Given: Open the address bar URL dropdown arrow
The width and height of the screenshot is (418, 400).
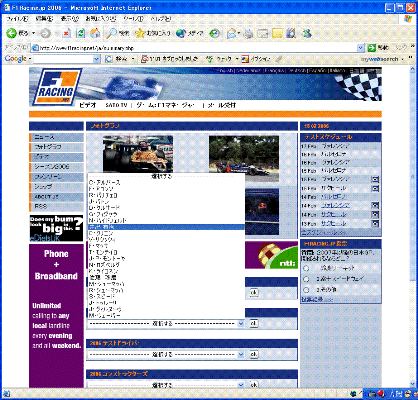Looking at the screenshot, I should pos(360,48).
